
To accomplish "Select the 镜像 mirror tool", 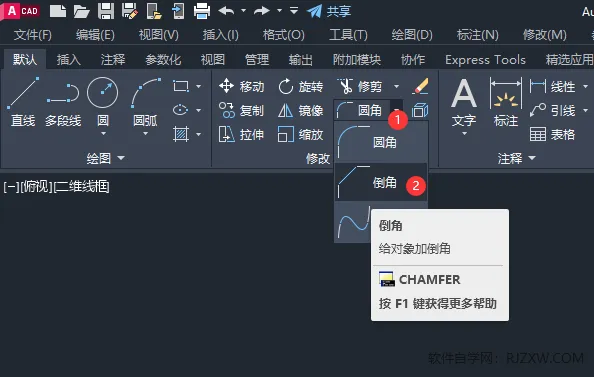I will coord(301,110).
